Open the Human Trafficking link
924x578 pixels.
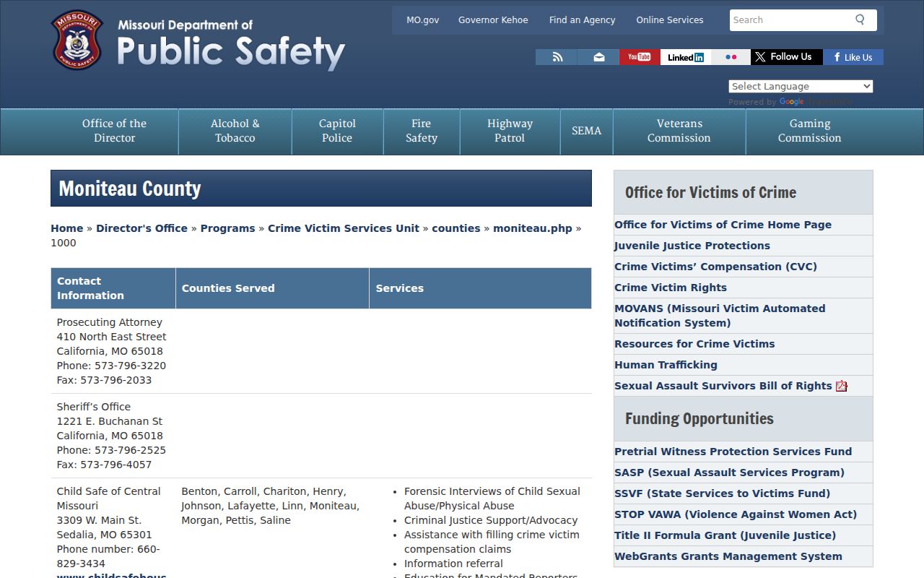(666, 365)
